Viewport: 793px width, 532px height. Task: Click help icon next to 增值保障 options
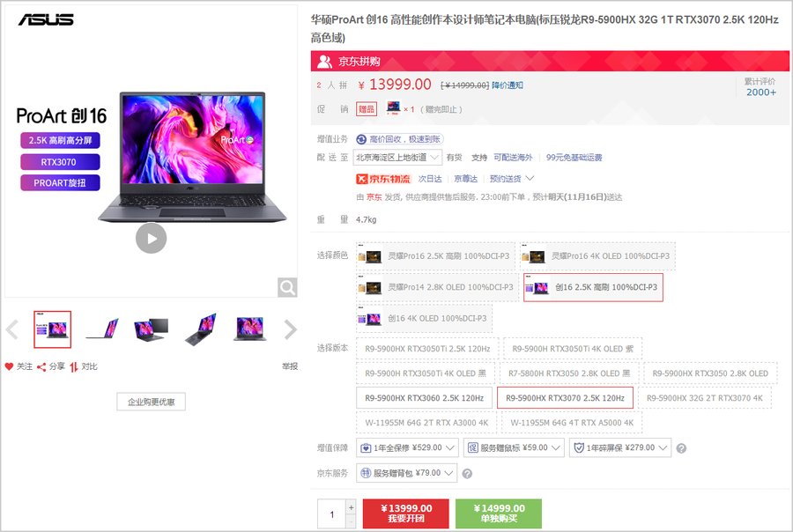coord(681,448)
